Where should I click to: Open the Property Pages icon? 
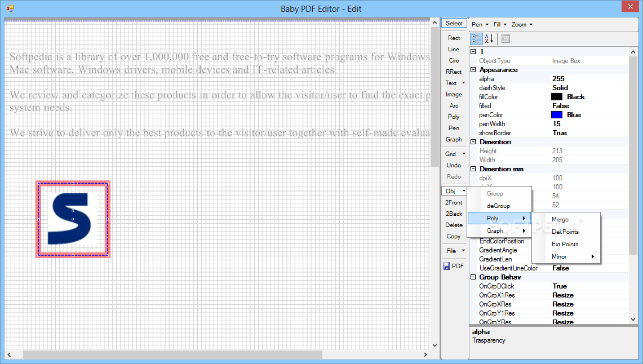(x=505, y=38)
